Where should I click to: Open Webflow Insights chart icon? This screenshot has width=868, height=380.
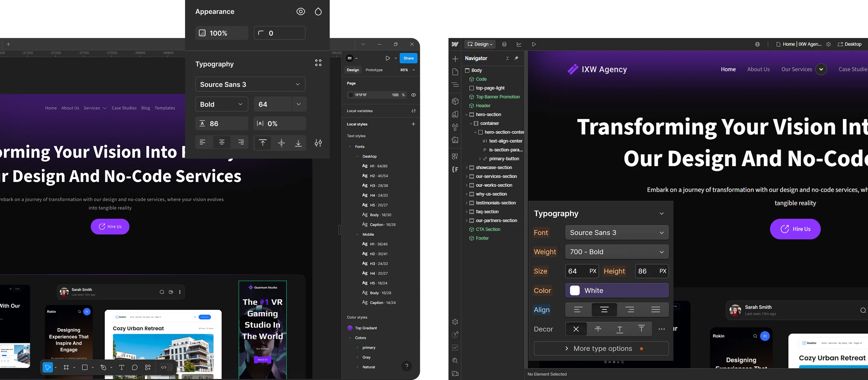pos(519,44)
